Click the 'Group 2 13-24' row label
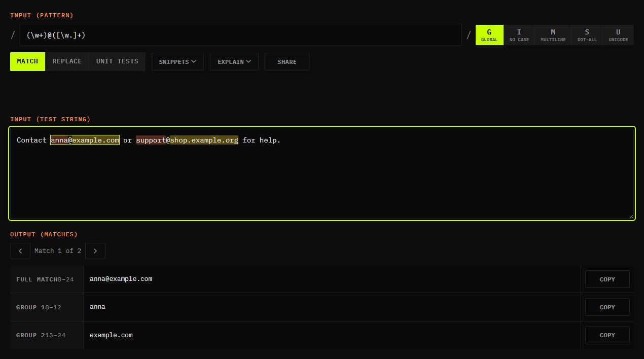This screenshot has height=359, width=644. 47,335
